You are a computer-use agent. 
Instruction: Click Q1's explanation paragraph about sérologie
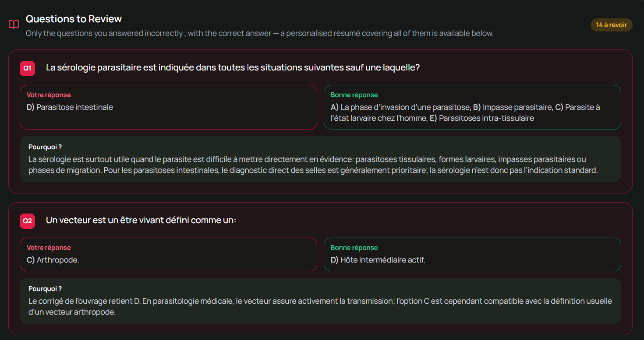point(313,165)
